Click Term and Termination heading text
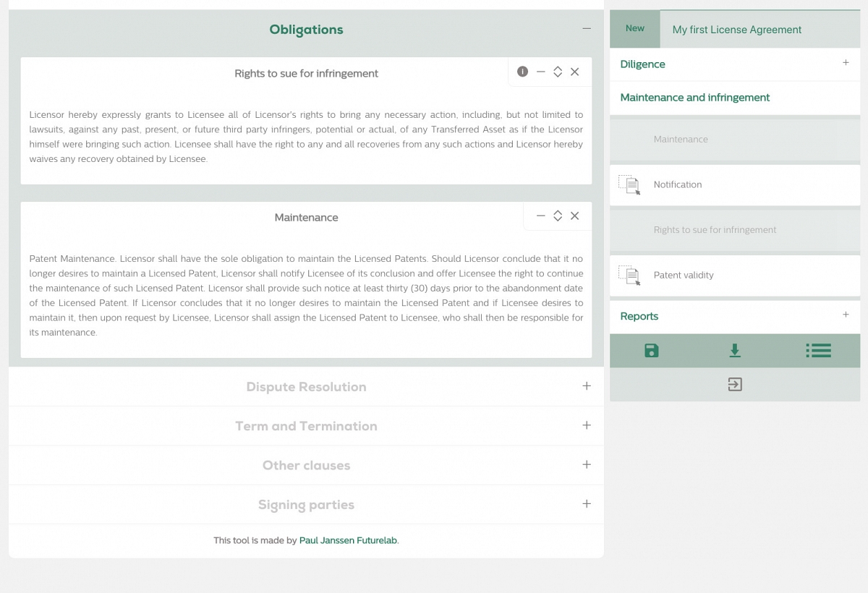This screenshot has width=868, height=593. pyautogui.click(x=306, y=426)
